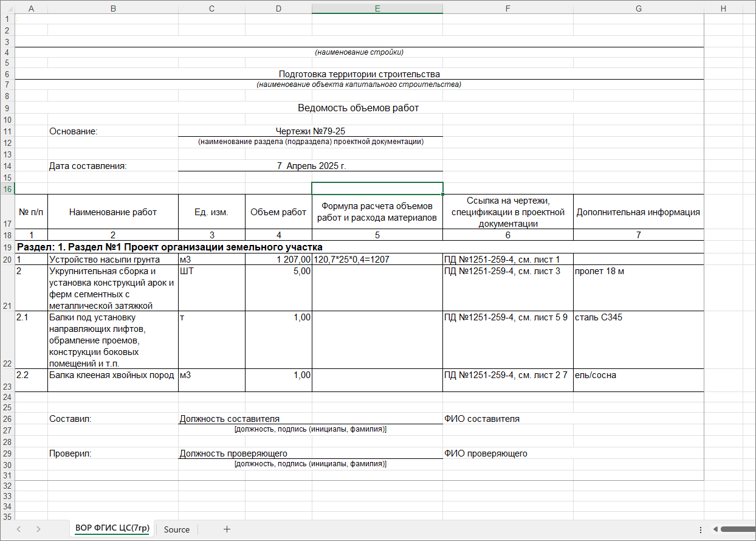Select column G header
The image size is (756, 541).
(x=637, y=9)
